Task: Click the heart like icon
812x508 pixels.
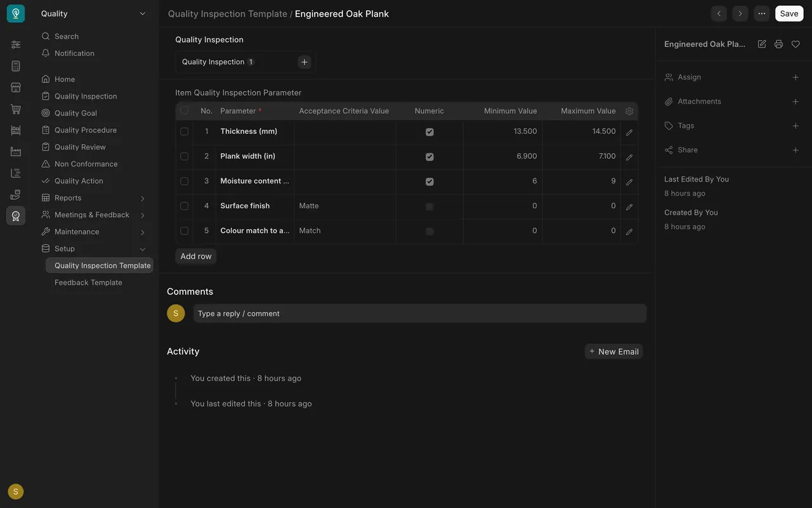Action: 796,44
